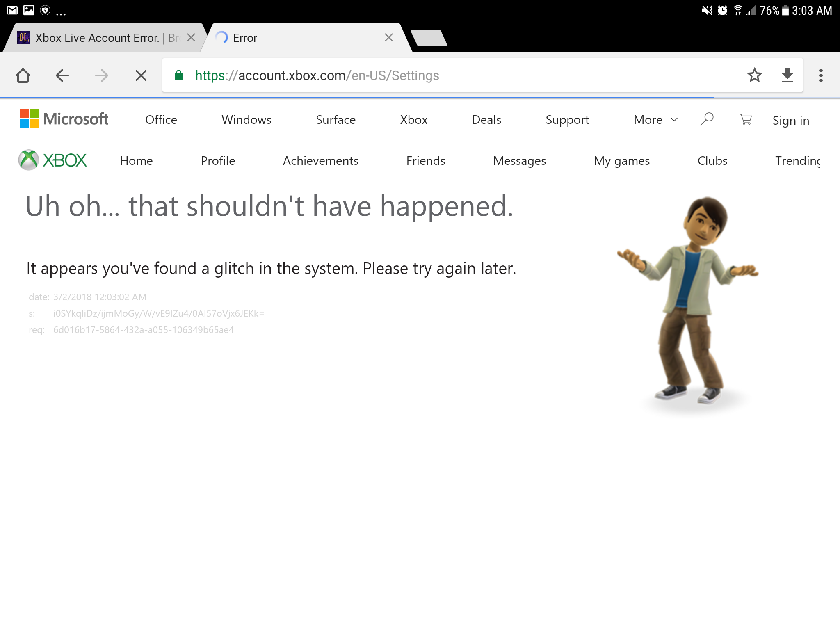Click the Sign in link

(791, 121)
